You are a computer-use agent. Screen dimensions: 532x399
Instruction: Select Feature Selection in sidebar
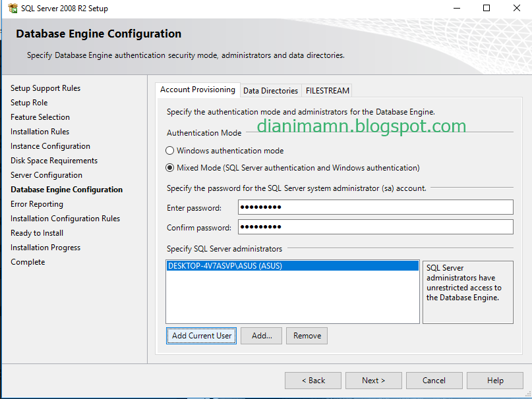(x=40, y=117)
